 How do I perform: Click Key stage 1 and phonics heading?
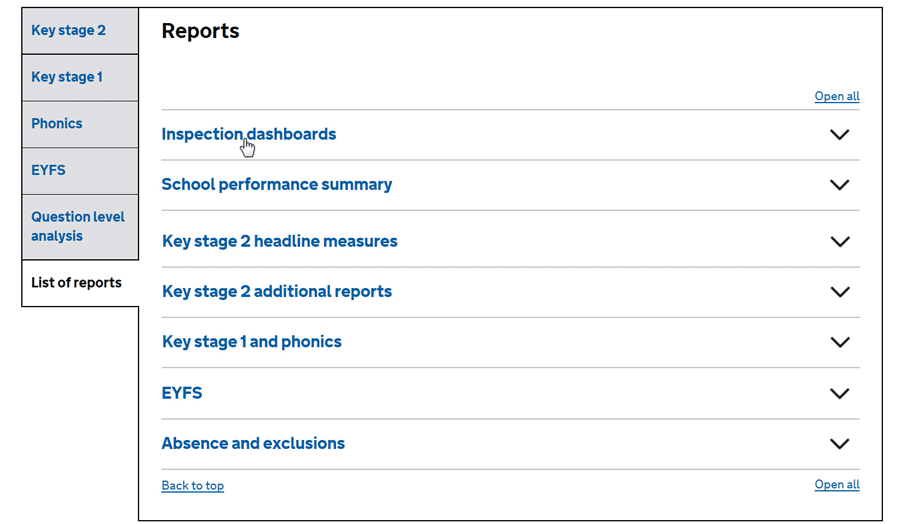251,341
